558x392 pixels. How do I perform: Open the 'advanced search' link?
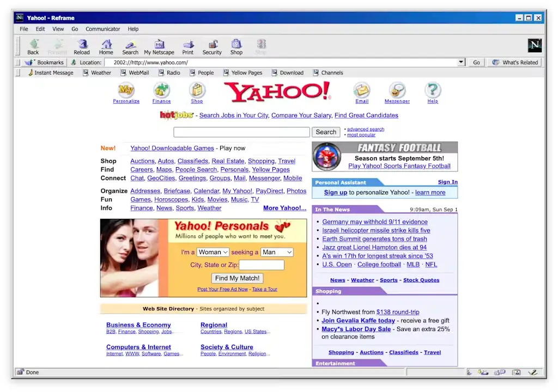(366, 129)
